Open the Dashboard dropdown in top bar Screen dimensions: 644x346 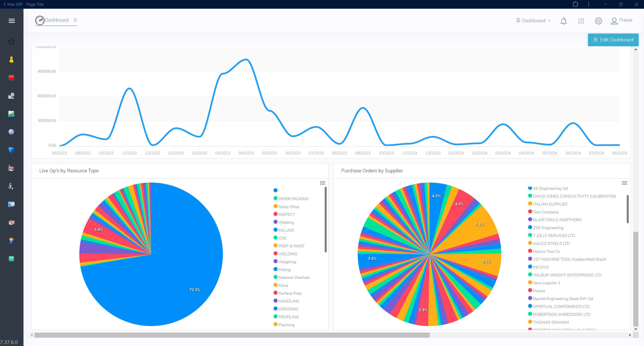533,20
